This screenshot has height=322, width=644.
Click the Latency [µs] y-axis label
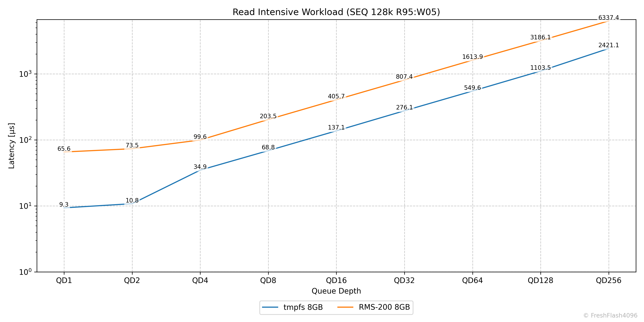(11, 146)
